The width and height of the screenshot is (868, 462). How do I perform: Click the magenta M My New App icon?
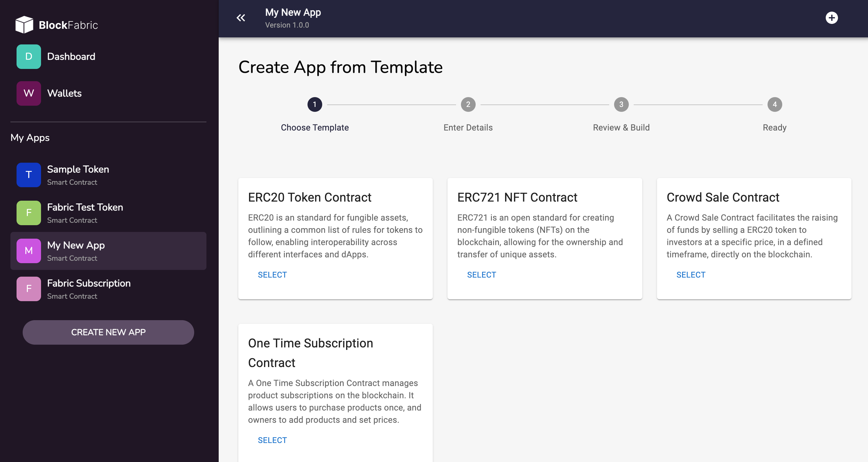(x=29, y=251)
